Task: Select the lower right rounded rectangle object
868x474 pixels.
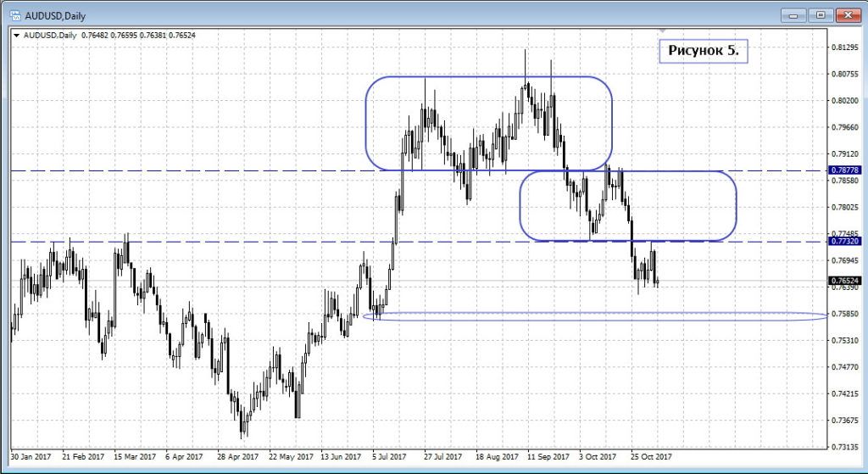Action: tap(734, 205)
